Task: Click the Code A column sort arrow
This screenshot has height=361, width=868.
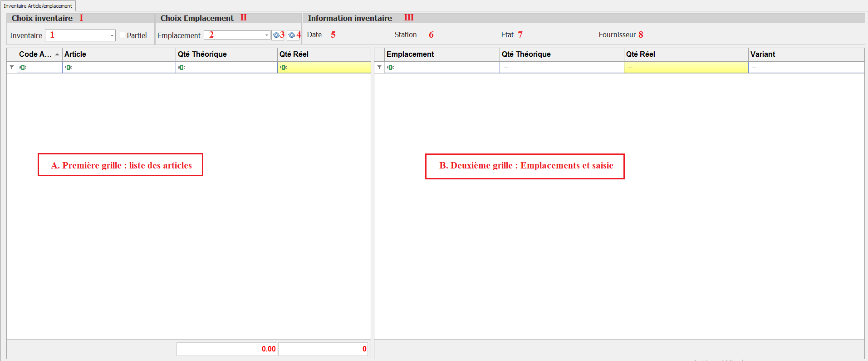Action: (x=57, y=54)
